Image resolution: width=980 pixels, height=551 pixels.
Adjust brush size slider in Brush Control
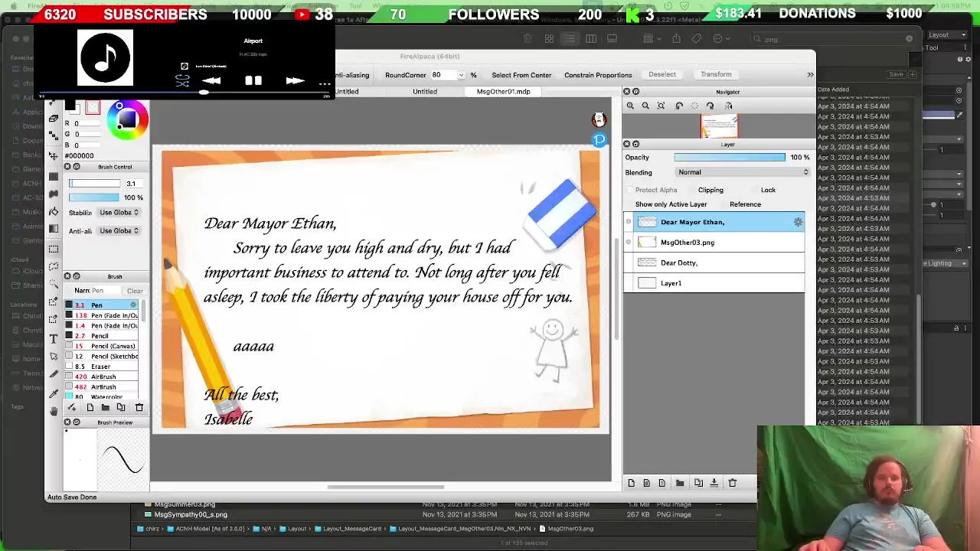pyautogui.click(x=94, y=184)
